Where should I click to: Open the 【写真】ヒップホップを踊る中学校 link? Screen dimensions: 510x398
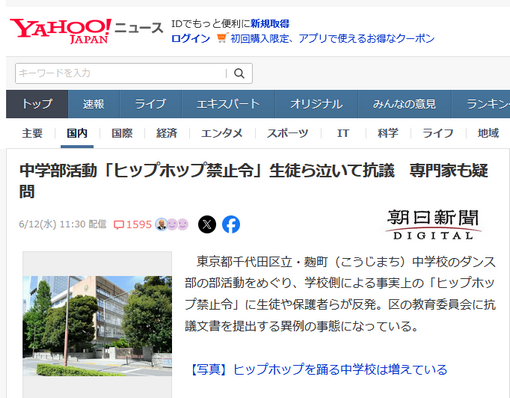coord(318,370)
